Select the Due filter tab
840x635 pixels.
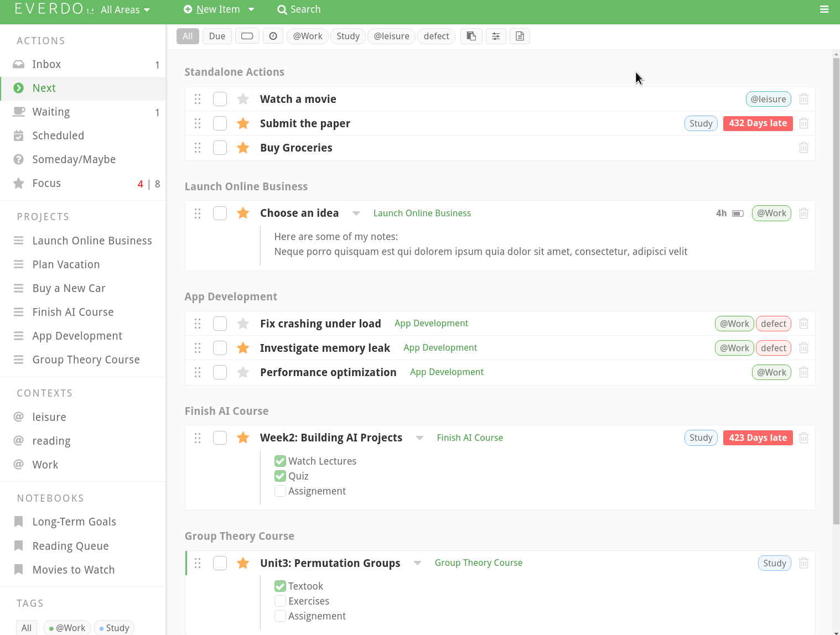click(x=217, y=37)
